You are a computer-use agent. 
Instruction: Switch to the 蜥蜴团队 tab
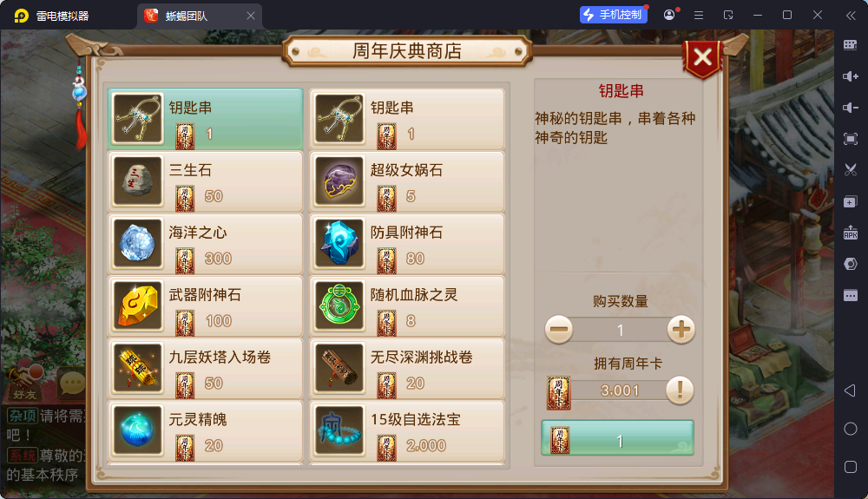coord(200,16)
